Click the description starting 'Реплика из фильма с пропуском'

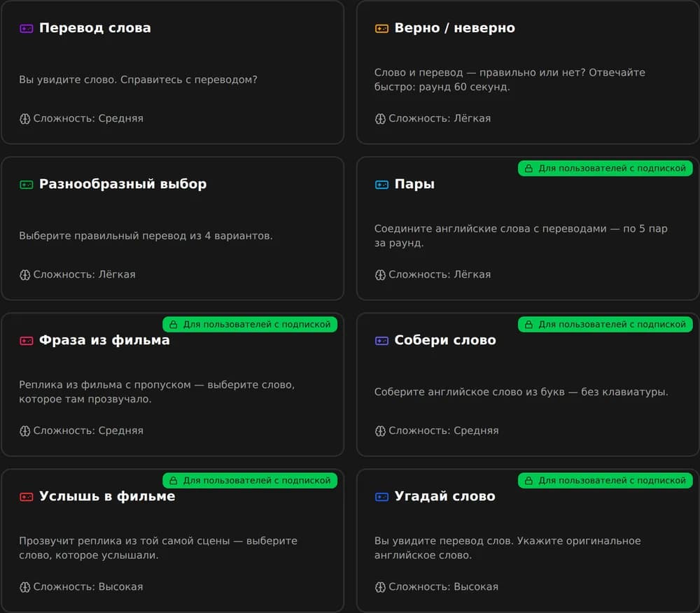[x=157, y=392]
